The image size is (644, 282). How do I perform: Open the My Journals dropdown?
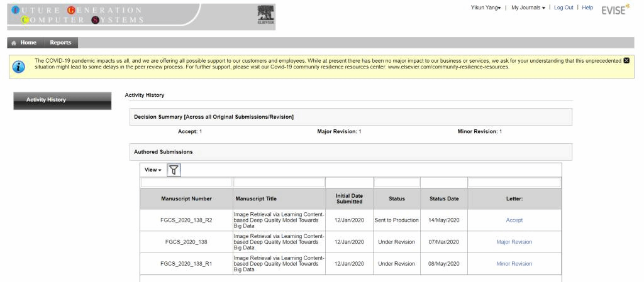(528, 7)
